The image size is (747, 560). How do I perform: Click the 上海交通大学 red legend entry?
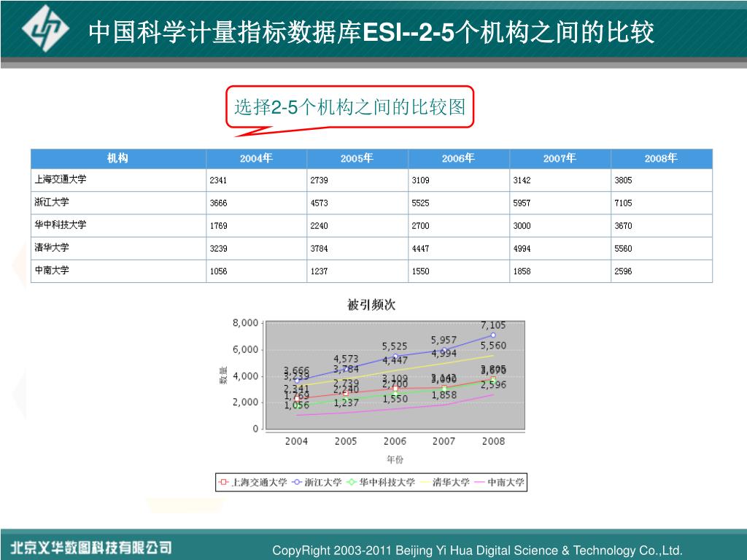253,483
